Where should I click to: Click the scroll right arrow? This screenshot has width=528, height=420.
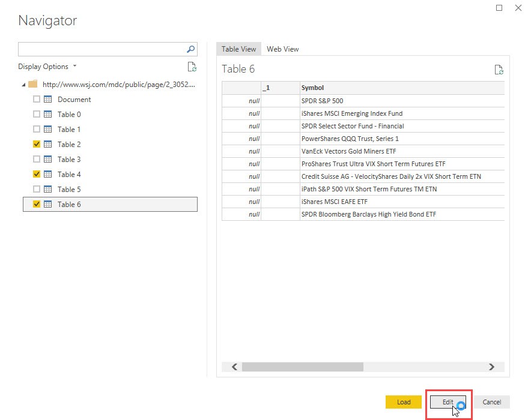[x=491, y=367]
